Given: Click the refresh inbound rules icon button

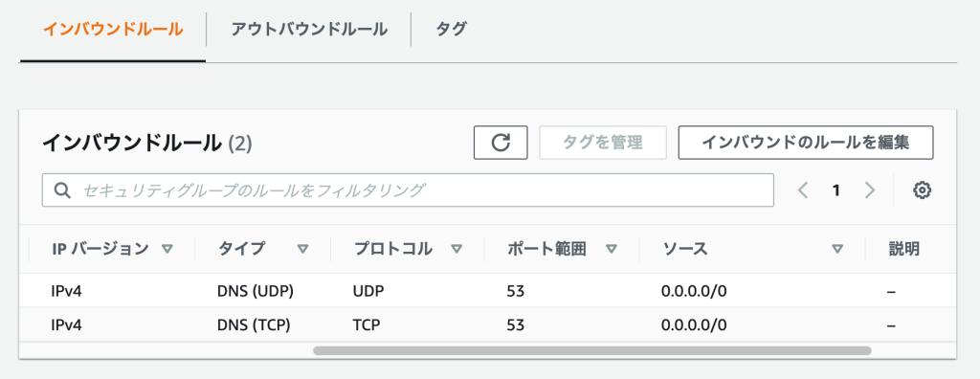Looking at the screenshot, I should point(501,143).
